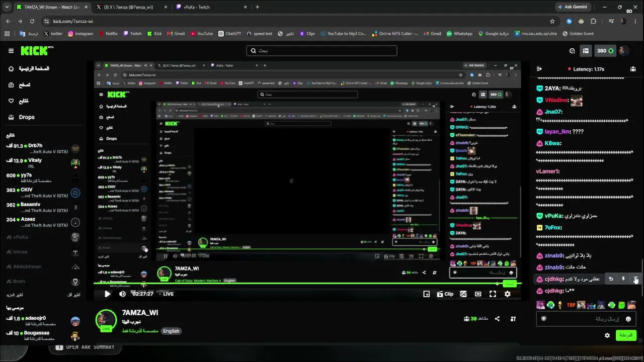Open the Azeez followed channel
The width and height of the screenshot is (644, 362).
tap(43, 222)
